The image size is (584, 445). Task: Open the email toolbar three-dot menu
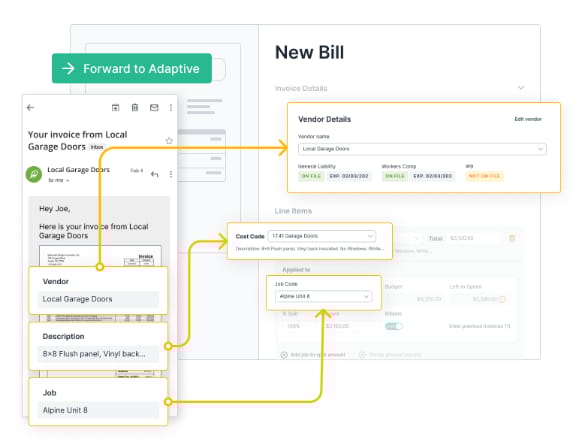[x=171, y=108]
